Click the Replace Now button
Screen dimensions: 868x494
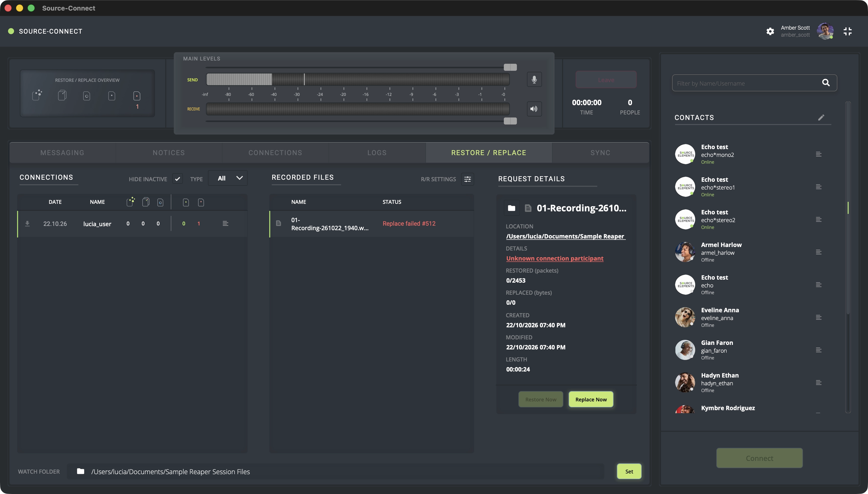tap(591, 399)
